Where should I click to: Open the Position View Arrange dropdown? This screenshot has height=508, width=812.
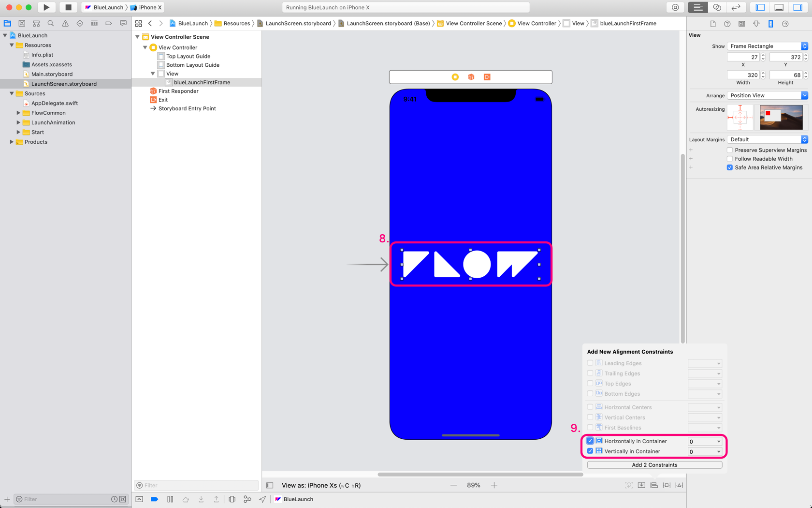click(767, 95)
